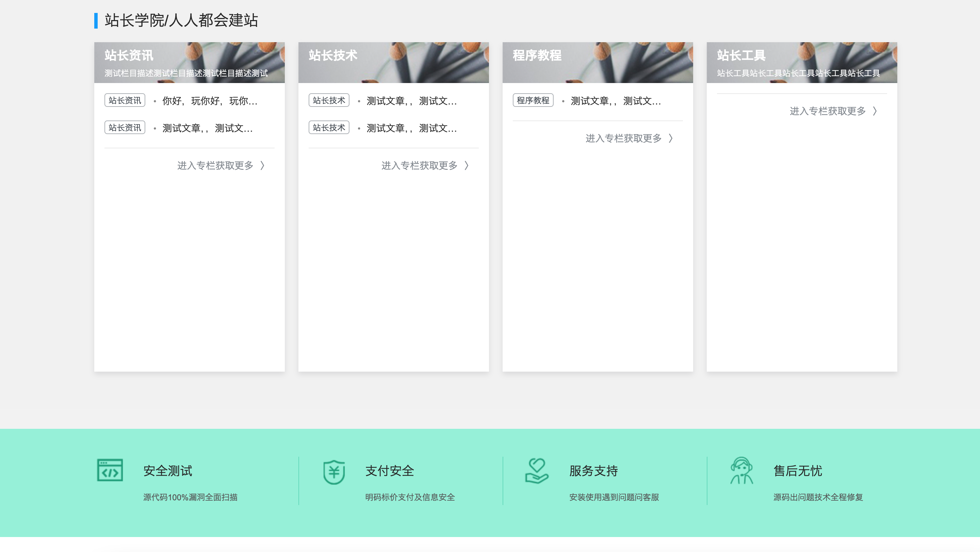Click the 站长学院/人人都会建站 heading
This screenshot has width=980, height=552.
pos(181,20)
